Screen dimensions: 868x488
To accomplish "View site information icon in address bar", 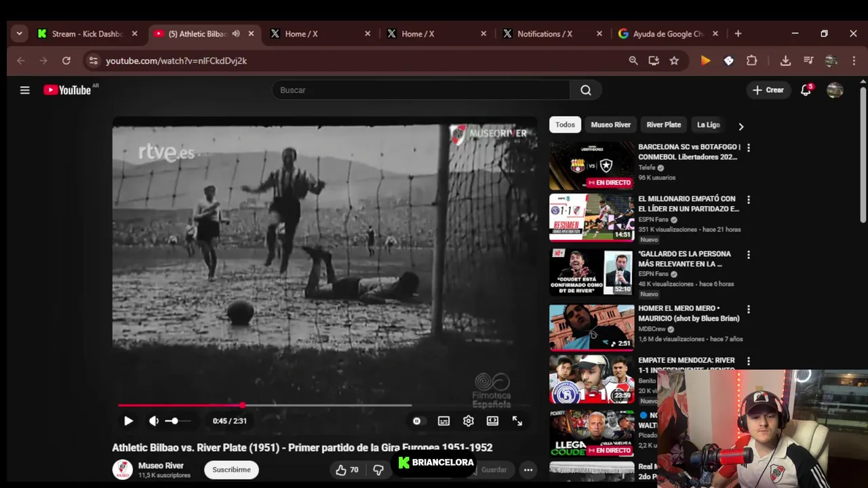I will pyautogui.click(x=94, y=61).
